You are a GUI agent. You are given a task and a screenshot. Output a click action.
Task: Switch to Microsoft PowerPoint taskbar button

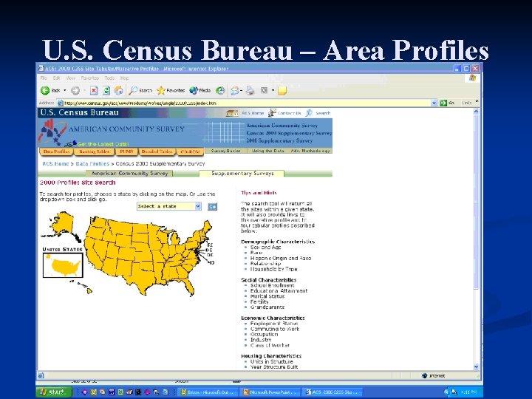pos(271,392)
